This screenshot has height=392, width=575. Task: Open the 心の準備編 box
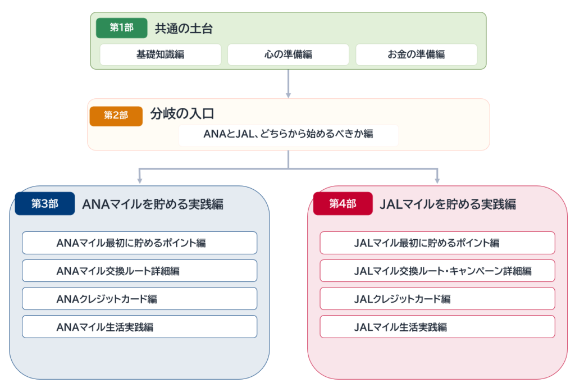click(288, 54)
